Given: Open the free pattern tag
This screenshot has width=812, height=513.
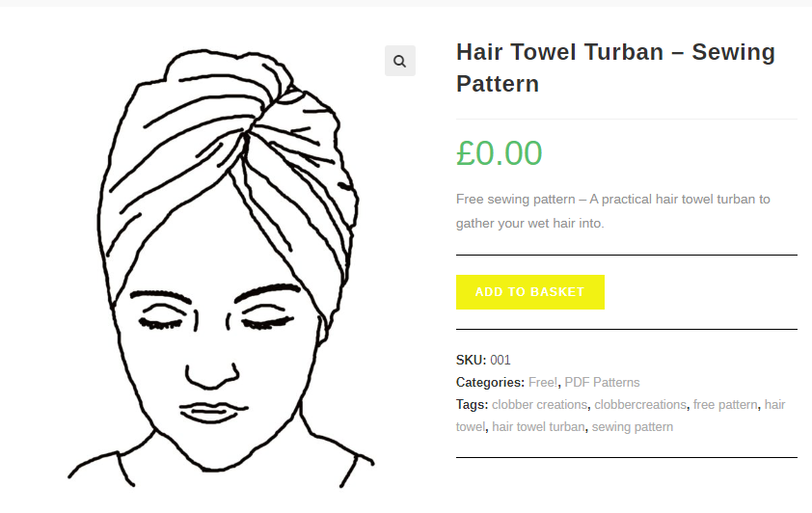Looking at the screenshot, I should (725, 404).
